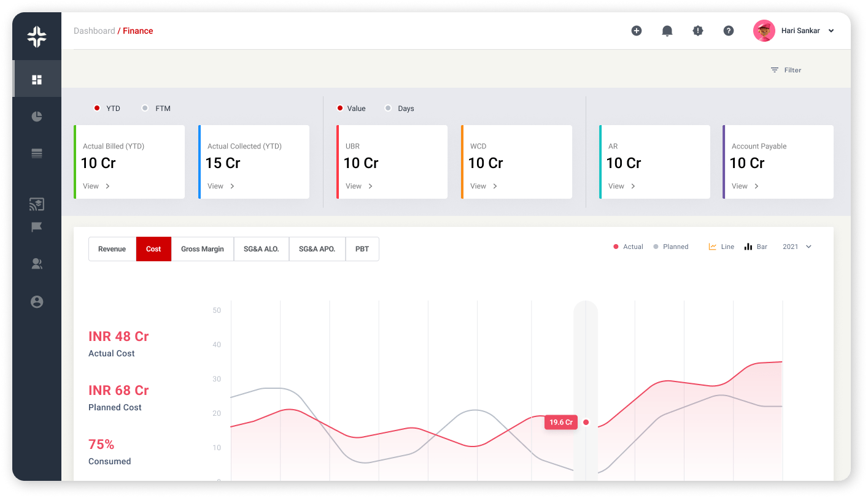
Task: Open the dashboard grid icon in sidebar
Action: tap(36, 79)
